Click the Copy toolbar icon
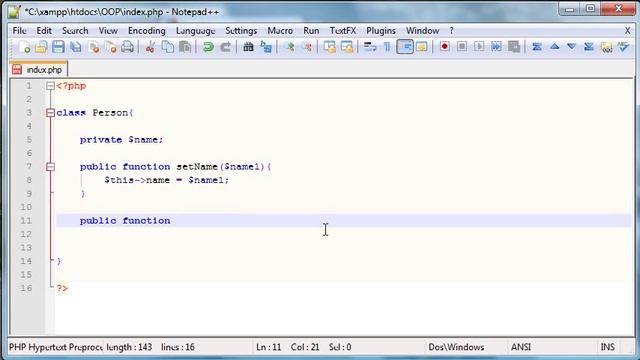Image resolution: width=640 pixels, height=360 pixels. tap(168, 47)
